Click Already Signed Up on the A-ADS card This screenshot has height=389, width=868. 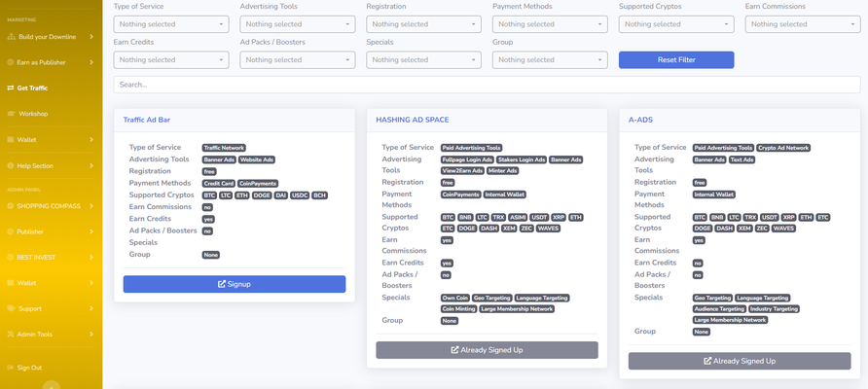[740, 361]
